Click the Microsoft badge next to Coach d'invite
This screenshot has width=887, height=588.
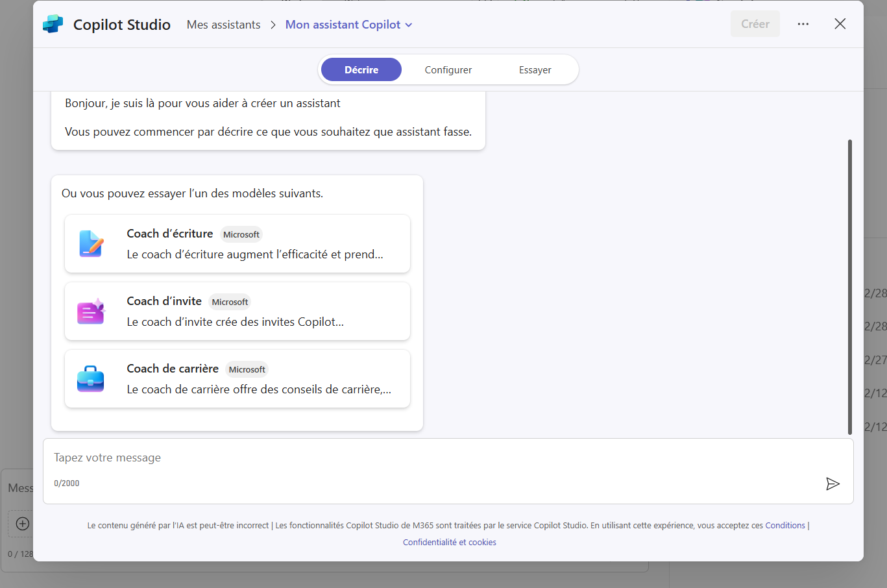pyautogui.click(x=230, y=302)
